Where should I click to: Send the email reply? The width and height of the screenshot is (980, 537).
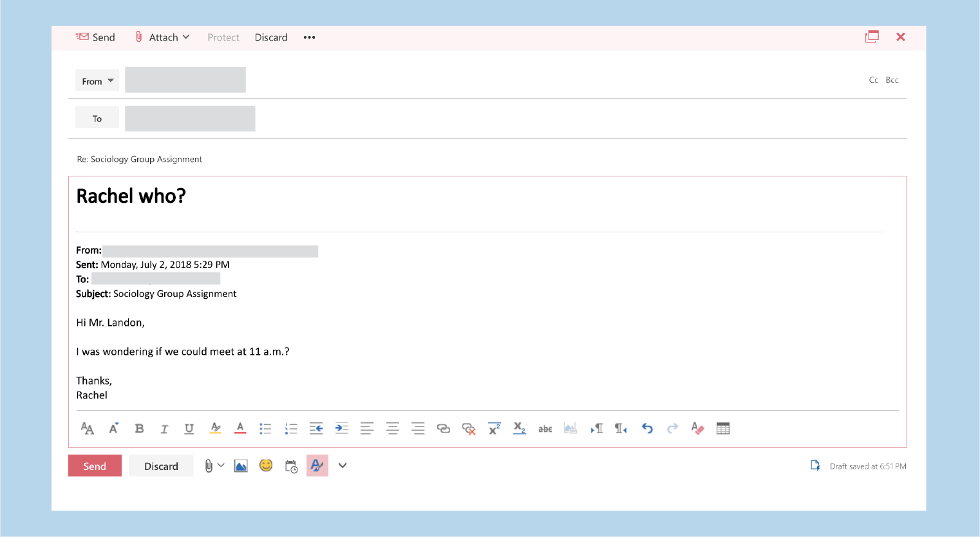[95, 465]
